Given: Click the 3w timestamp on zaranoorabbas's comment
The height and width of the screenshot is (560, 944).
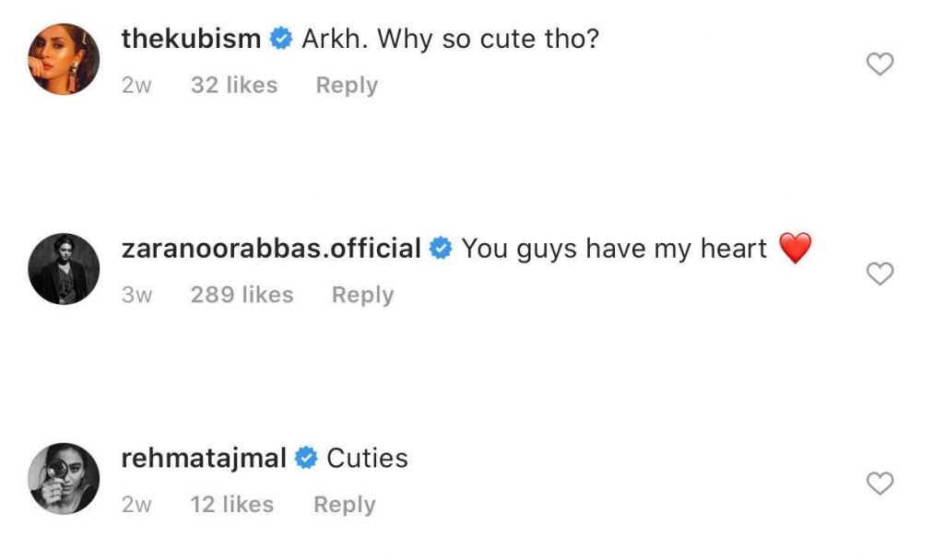Looking at the screenshot, I should (136, 295).
